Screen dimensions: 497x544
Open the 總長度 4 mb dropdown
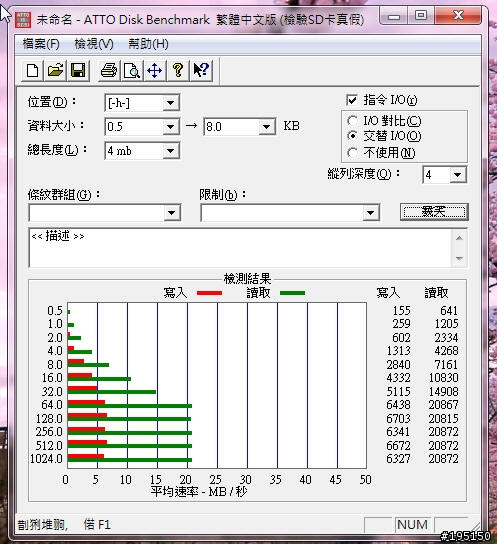(x=170, y=151)
